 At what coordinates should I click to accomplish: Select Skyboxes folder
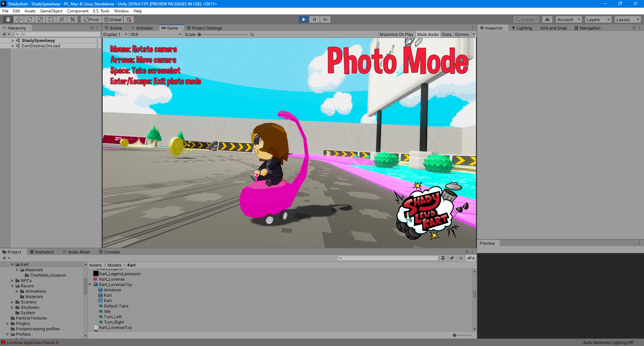coord(30,307)
